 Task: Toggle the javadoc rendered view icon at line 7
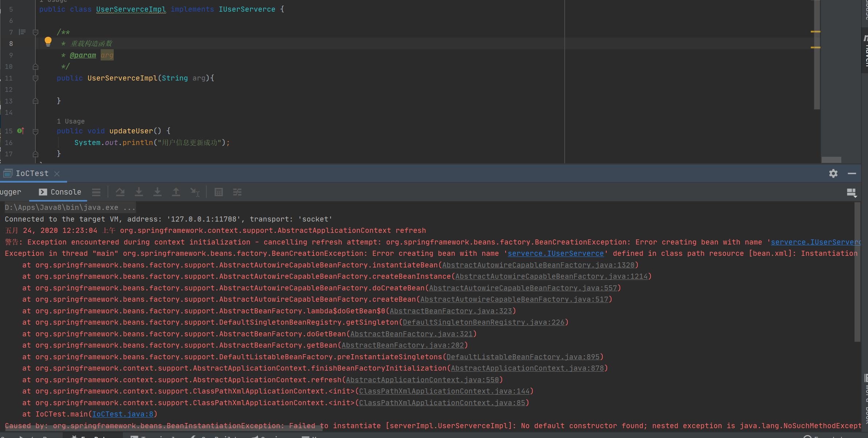(22, 32)
